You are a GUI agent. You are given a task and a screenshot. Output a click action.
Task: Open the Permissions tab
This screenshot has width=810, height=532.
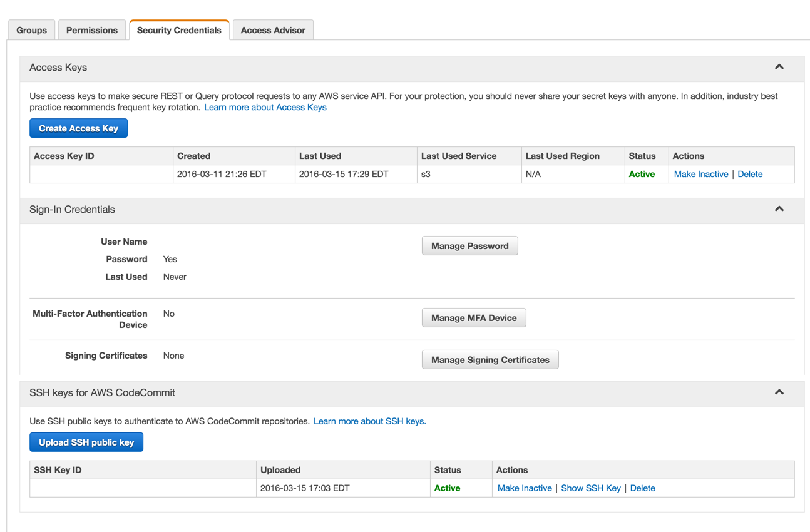coord(92,30)
